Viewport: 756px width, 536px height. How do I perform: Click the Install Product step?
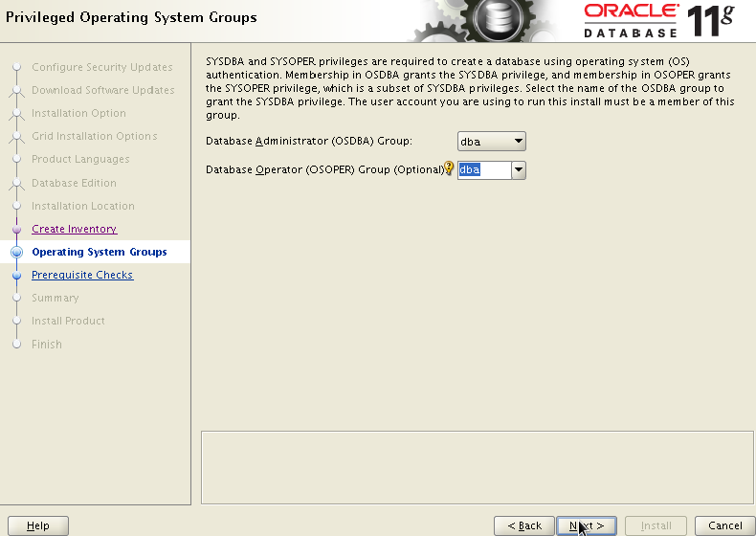tap(69, 321)
